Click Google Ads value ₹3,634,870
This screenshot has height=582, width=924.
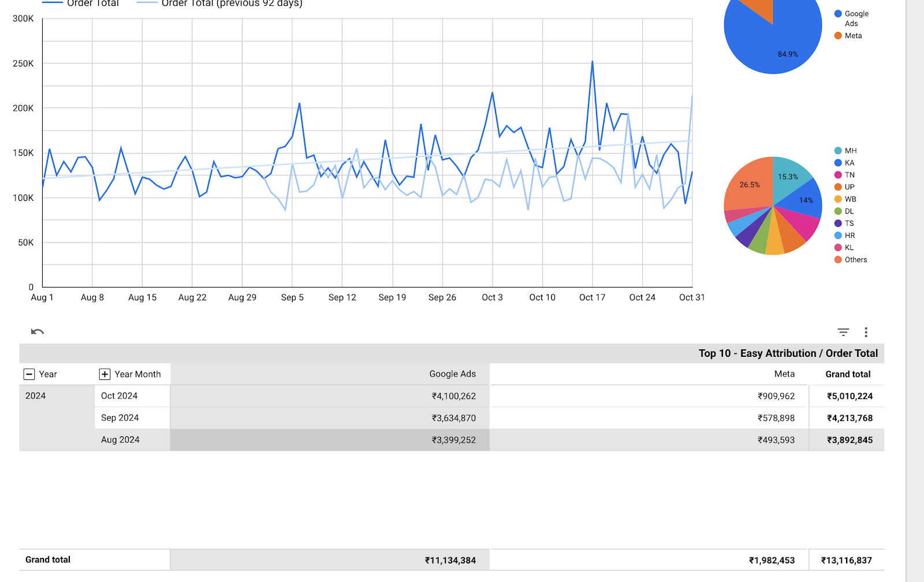[454, 418]
